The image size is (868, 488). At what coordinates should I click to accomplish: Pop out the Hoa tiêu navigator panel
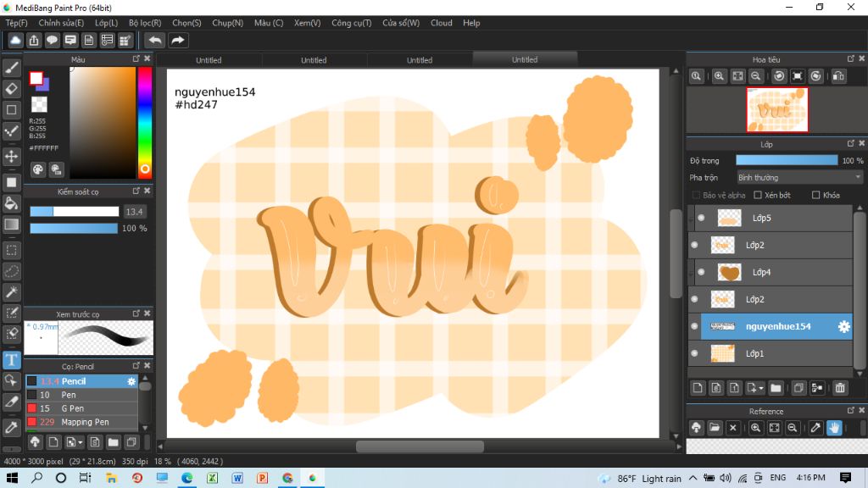click(x=851, y=58)
